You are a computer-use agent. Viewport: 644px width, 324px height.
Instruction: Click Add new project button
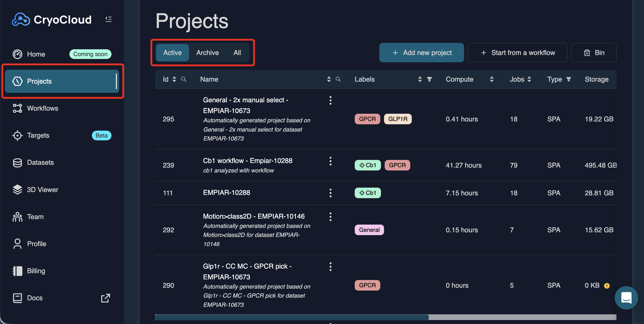421,53
